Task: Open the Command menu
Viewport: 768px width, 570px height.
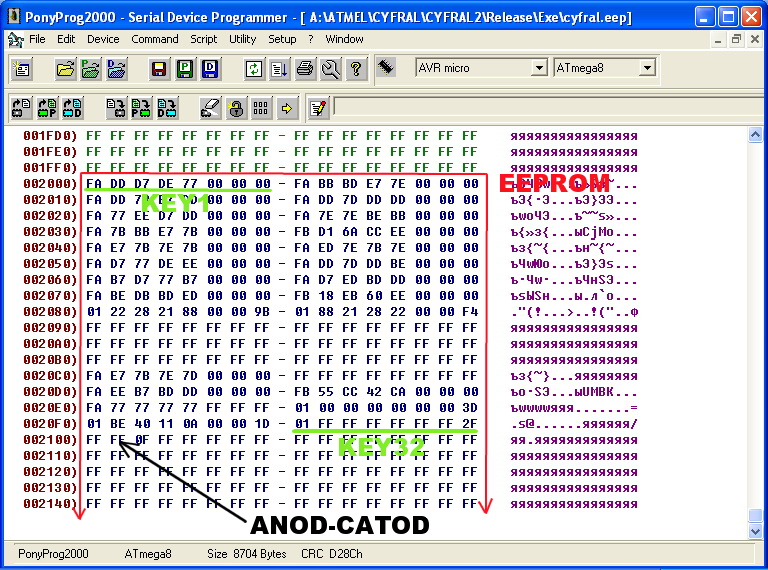Action: [x=155, y=39]
